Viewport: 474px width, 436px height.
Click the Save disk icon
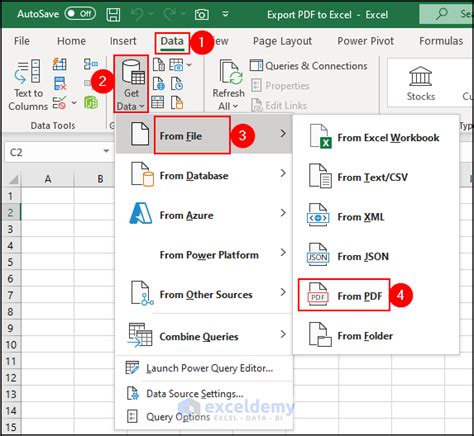click(x=113, y=14)
